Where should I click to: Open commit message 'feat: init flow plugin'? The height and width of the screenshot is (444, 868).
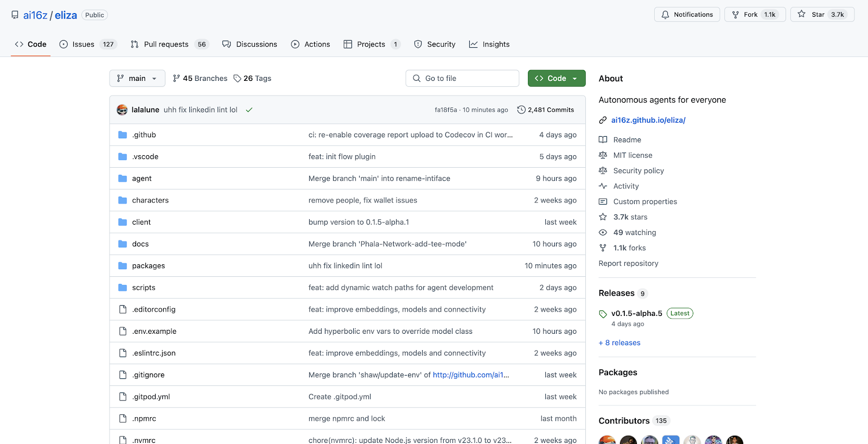342,156
